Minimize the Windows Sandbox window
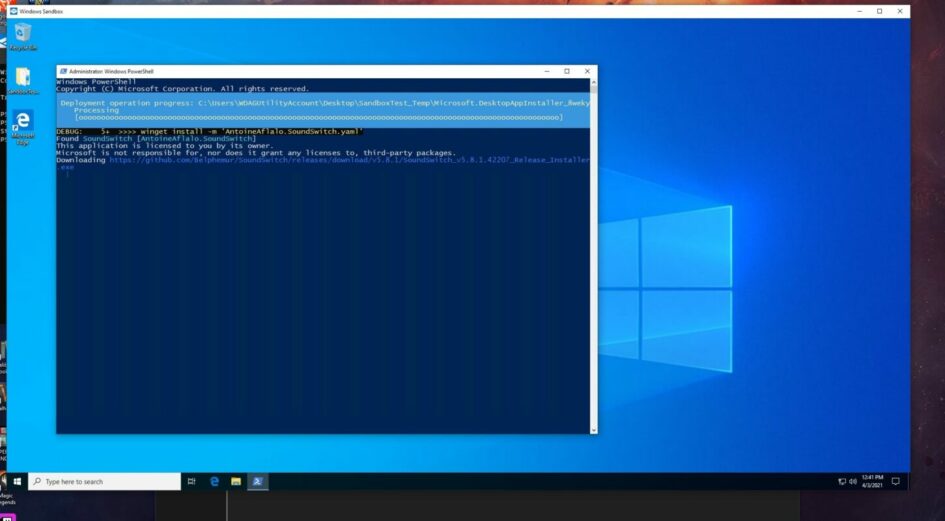The image size is (945, 521). pyautogui.click(x=859, y=11)
